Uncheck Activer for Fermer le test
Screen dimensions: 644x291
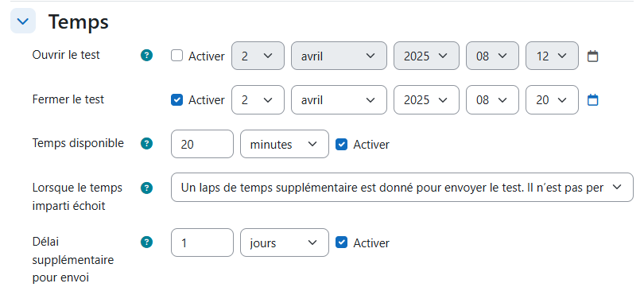tap(177, 99)
